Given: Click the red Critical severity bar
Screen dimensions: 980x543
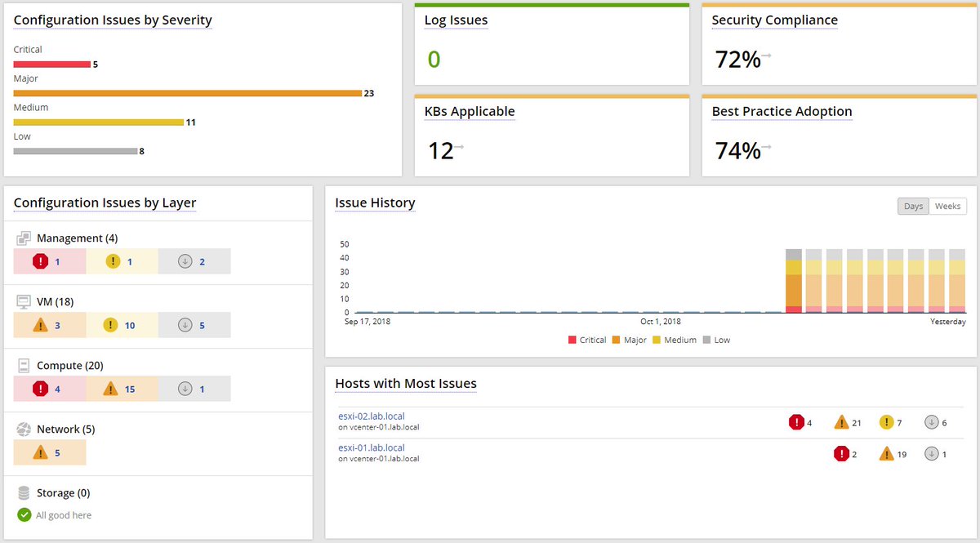Looking at the screenshot, I should [52, 64].
